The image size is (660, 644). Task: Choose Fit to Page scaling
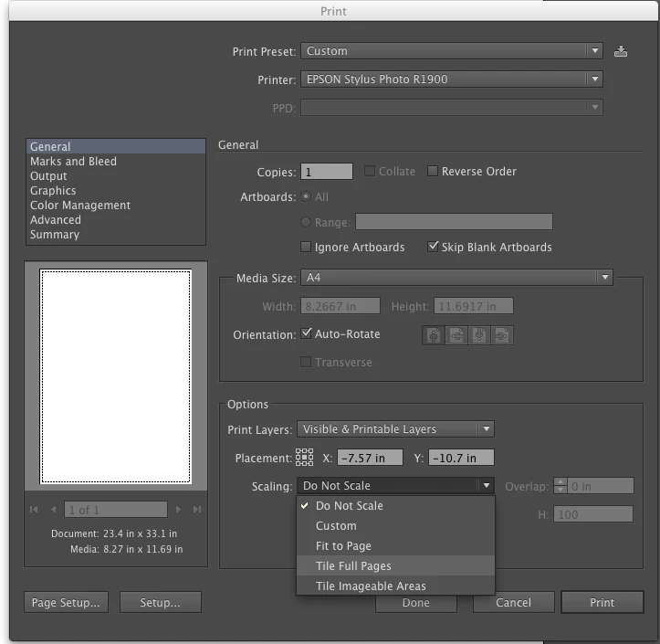click(395, 546)
